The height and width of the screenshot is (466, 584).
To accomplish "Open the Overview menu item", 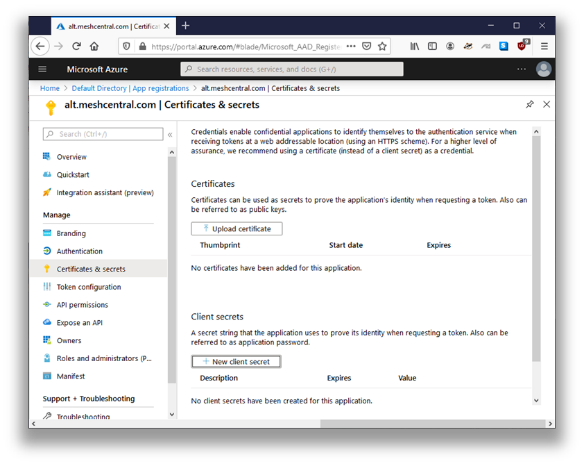I will pyautogui.click(x=72, y=157).
